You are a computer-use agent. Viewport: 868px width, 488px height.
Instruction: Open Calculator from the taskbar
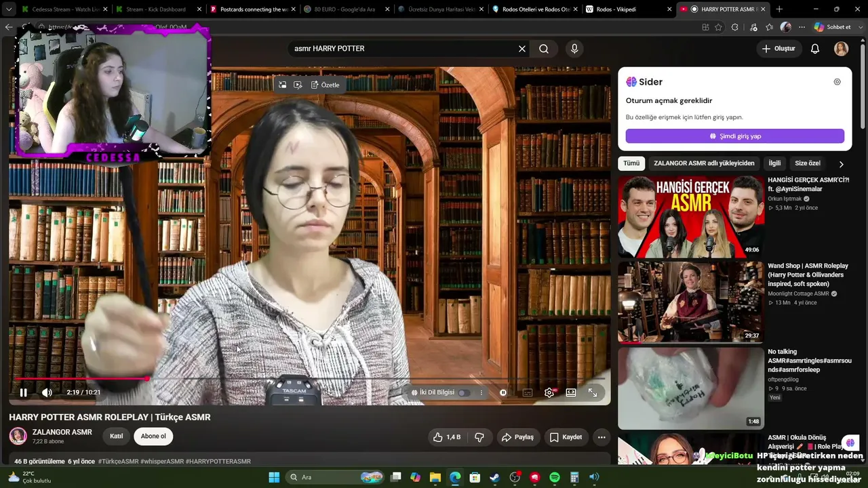(x=574, y=477)
